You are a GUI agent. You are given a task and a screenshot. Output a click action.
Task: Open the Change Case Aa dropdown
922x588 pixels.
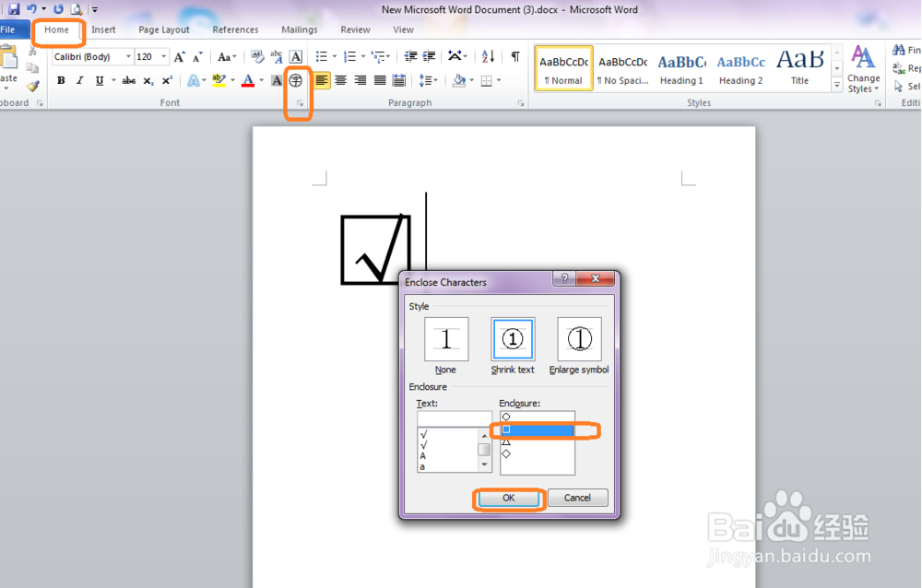coord(227,56)
